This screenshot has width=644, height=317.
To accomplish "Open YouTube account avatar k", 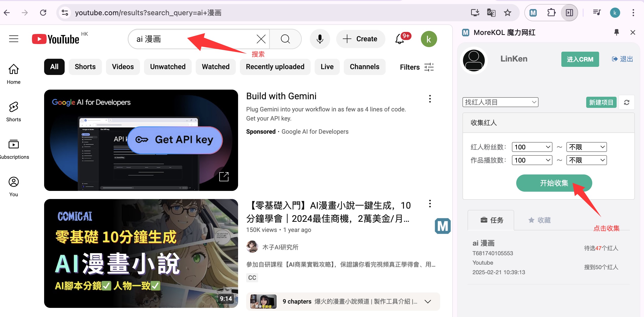I will coord(429,39).
